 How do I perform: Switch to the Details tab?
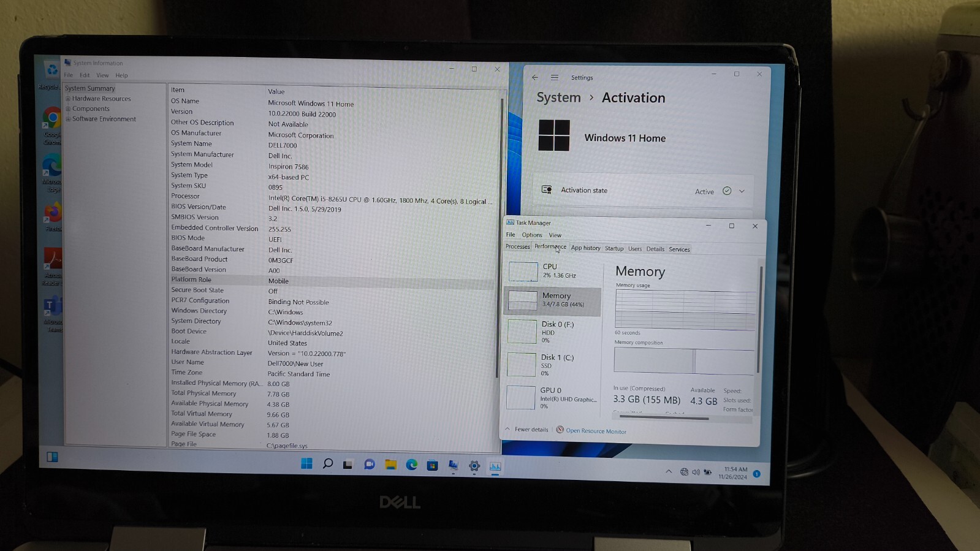[x=655, y=249]
